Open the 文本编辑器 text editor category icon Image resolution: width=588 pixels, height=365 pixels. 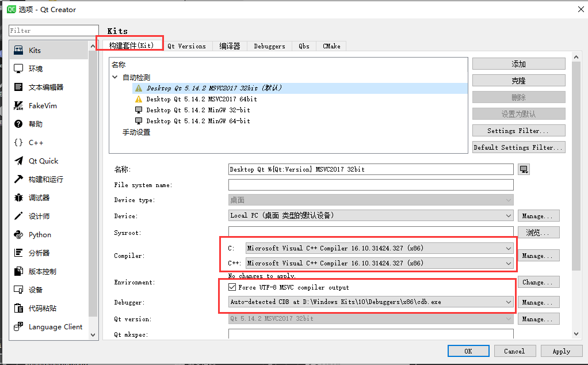(18, 87)
